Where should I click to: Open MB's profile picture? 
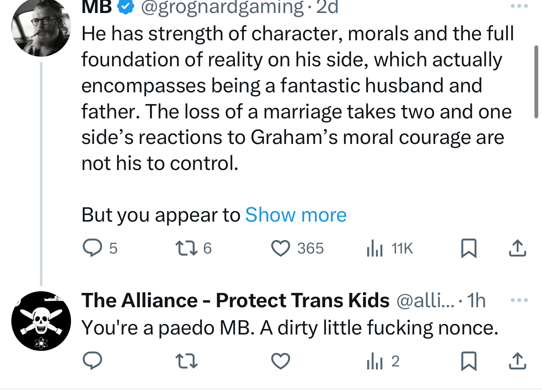coord(41,27)
